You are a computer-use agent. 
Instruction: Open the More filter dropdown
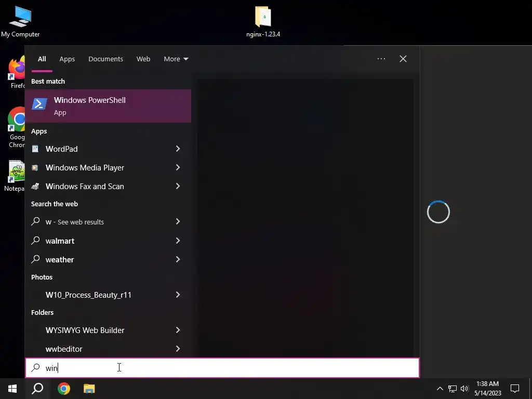[176, 59]
